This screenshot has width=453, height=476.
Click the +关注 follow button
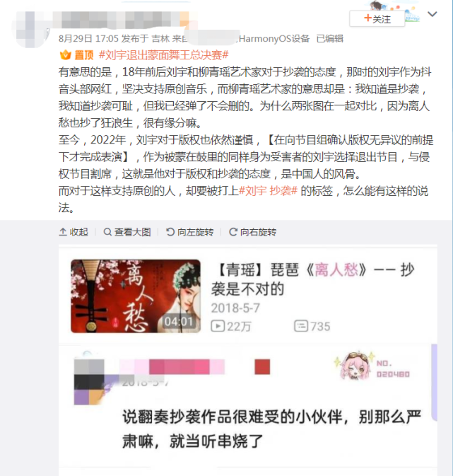[x=377, y=19]
